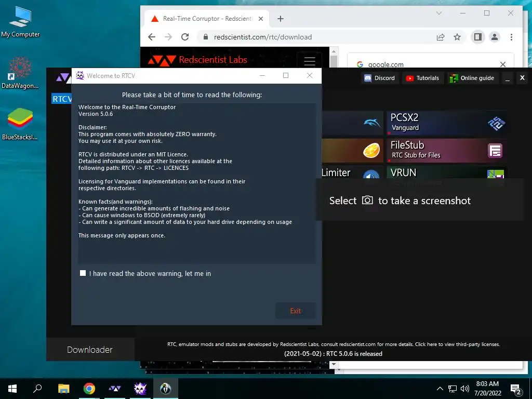
Task: Reload the Chrome page
Action: (185, 37)
